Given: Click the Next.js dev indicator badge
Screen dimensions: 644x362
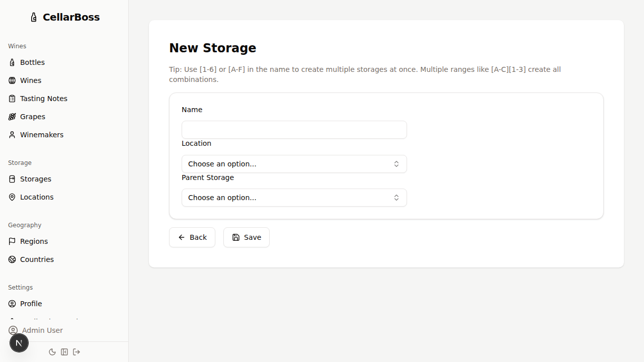Looking at the screenshot, I should pyautogui.click(x=19, y=342).
